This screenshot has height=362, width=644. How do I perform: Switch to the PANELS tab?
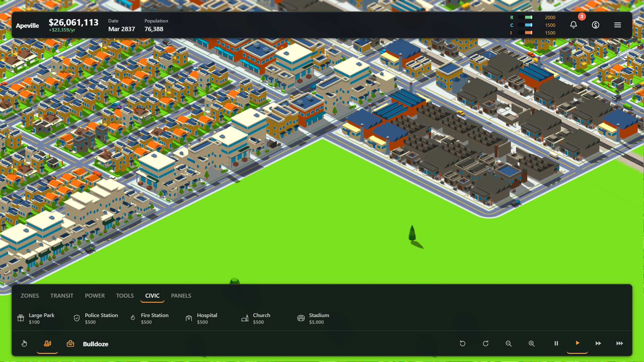[181, 296]
